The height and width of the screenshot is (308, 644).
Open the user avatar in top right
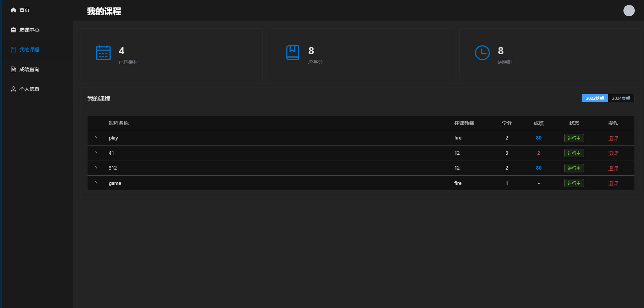629,11
